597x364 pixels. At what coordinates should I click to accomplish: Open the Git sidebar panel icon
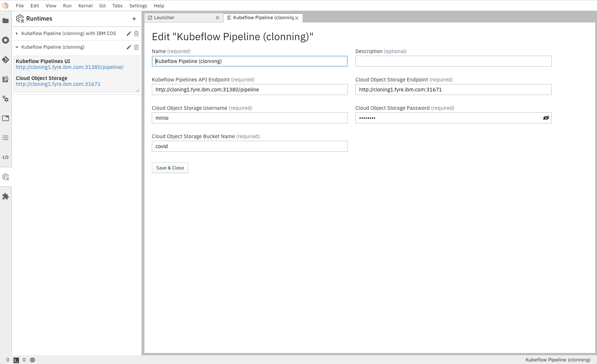[6, 60]
